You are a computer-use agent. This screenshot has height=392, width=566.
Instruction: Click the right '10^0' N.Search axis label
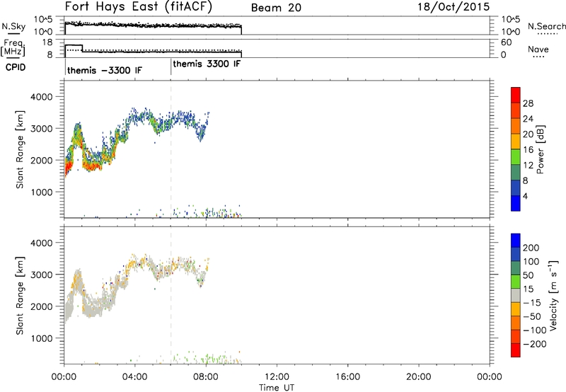point(510,32)
